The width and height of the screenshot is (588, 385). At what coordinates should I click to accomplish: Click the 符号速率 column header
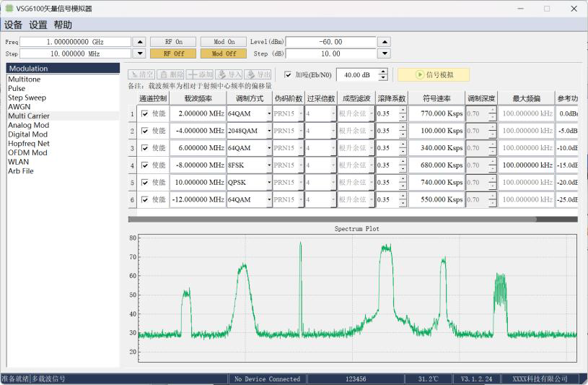click(x=436, y=98)
